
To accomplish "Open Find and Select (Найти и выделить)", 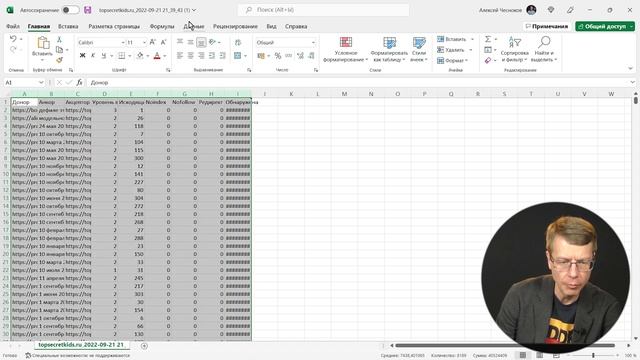I will pos(544,49).
